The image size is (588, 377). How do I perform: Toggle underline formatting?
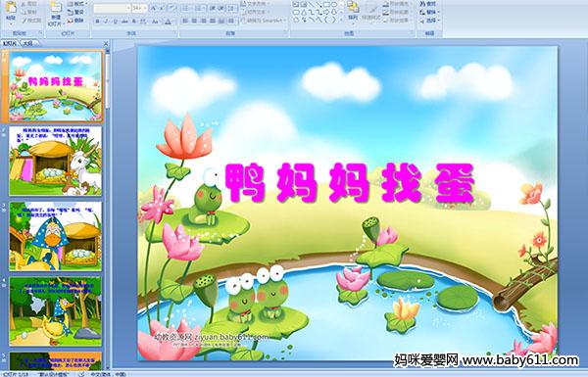click(x=115, y=22)
